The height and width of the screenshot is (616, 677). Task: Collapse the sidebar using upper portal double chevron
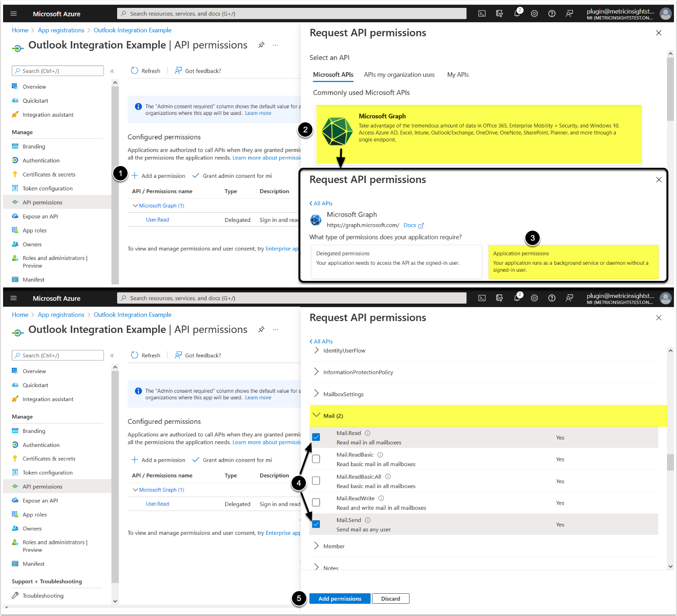112,71
